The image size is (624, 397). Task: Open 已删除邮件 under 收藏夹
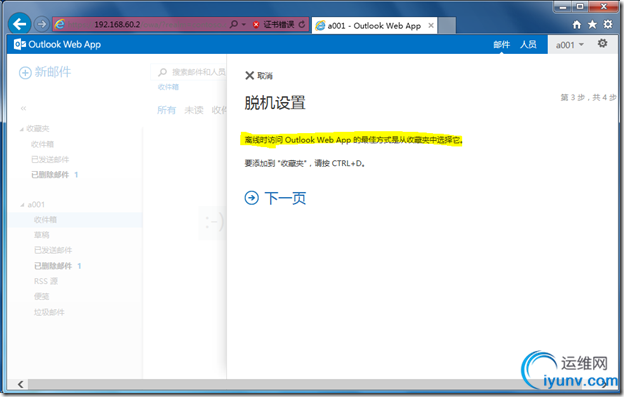click(x=50, y=175)
